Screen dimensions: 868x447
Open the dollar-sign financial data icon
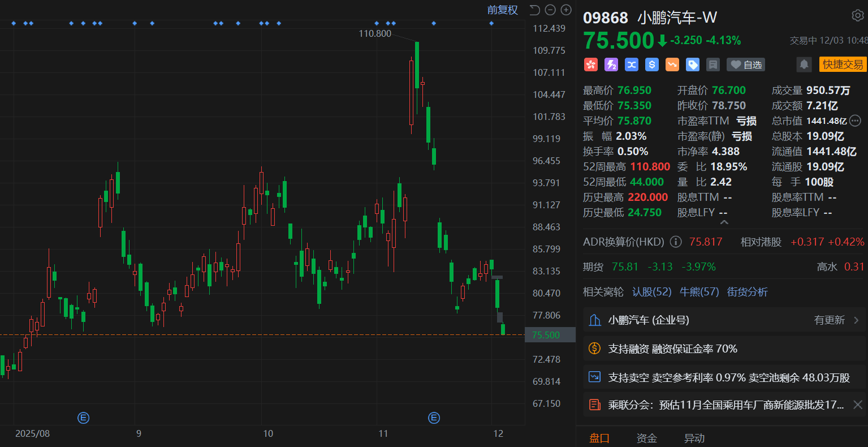pyautogui.click(x=651, y=65)
